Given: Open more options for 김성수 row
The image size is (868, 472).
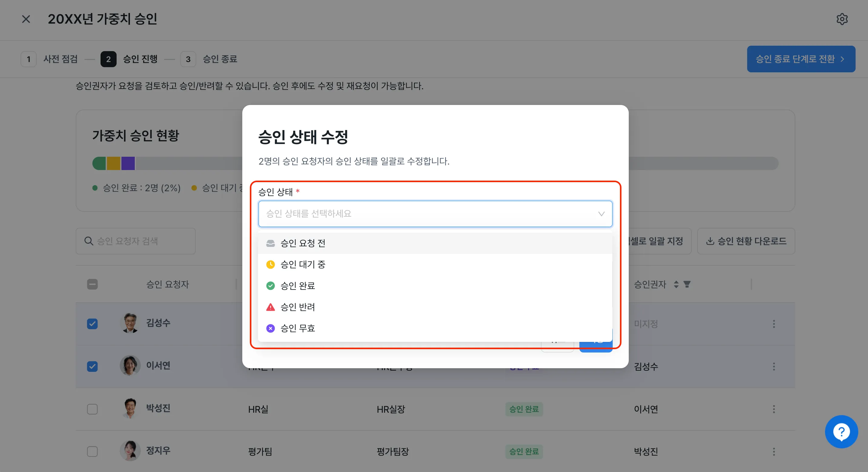Looking at the screenshot, I should tap(774, 324).
